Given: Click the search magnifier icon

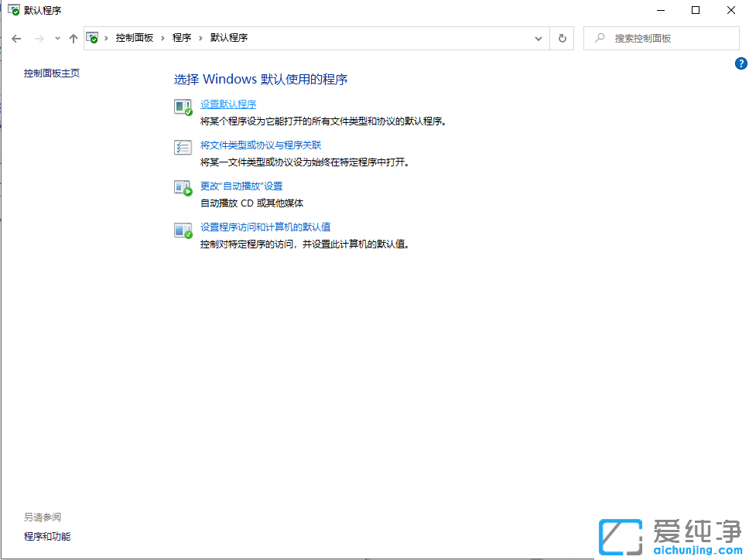Looking at the screenshot, I should 600,37.
